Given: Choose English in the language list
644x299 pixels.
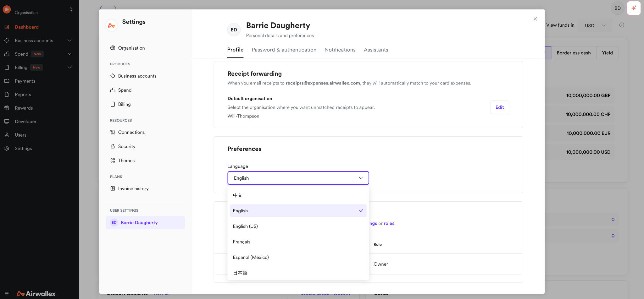Looking at the screenshot, I should click(x=298, y=211).
